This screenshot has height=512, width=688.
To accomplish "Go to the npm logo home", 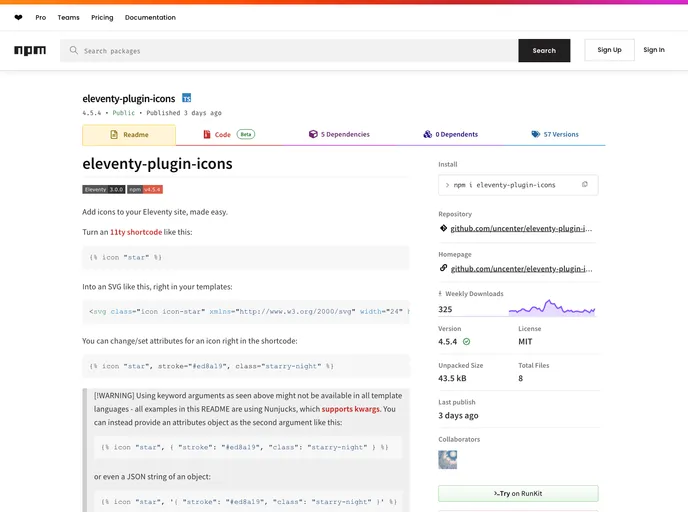I will click(30, 50).
